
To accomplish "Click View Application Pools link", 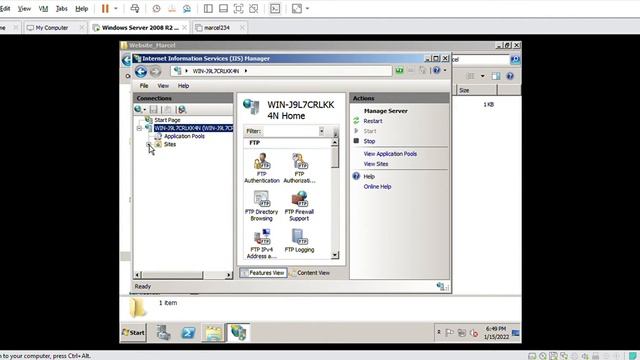I will 390,154.
